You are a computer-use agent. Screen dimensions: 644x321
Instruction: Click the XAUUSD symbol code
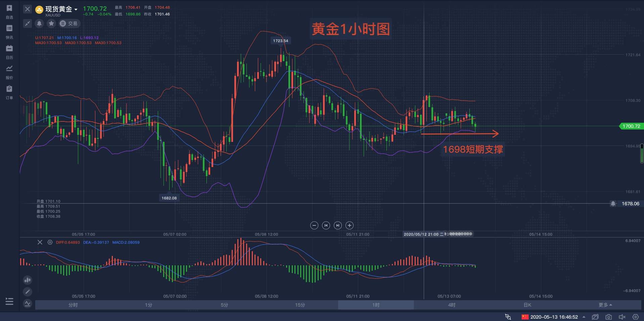[53, 15]
